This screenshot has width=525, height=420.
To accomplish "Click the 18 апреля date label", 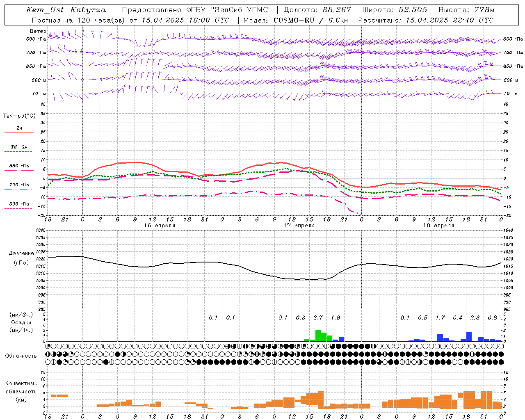I will coord(438,226).
